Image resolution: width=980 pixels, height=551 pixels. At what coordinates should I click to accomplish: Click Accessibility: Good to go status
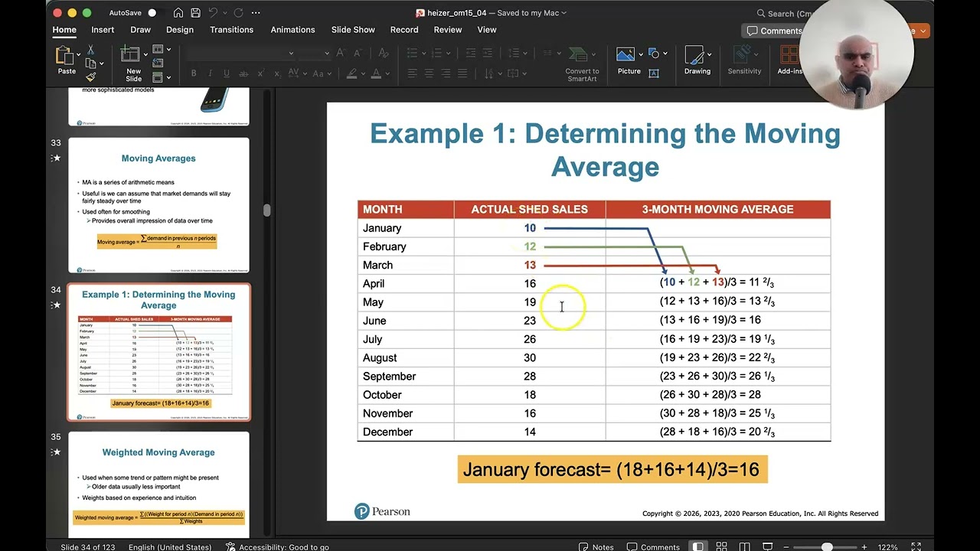tap(277, 547)
